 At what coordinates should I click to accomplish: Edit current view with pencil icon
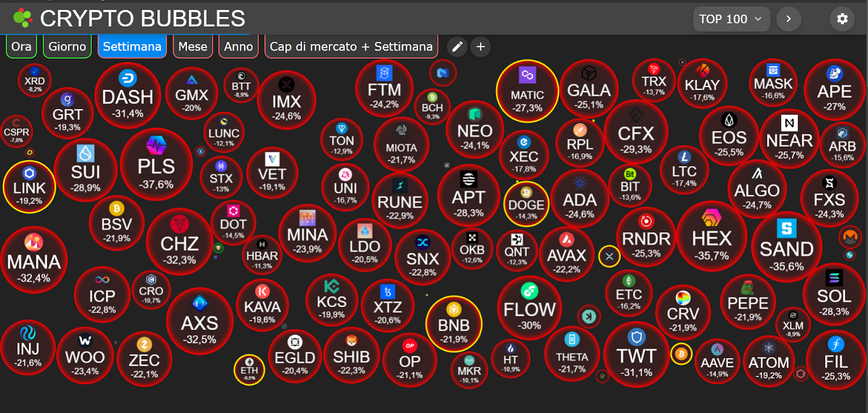tap(457, 47)
